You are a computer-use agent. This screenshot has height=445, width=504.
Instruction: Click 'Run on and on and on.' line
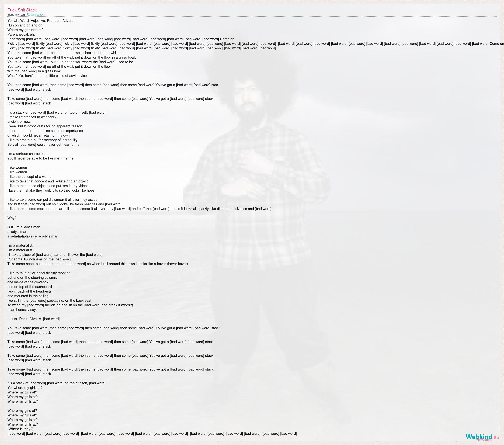coord(25,25)
